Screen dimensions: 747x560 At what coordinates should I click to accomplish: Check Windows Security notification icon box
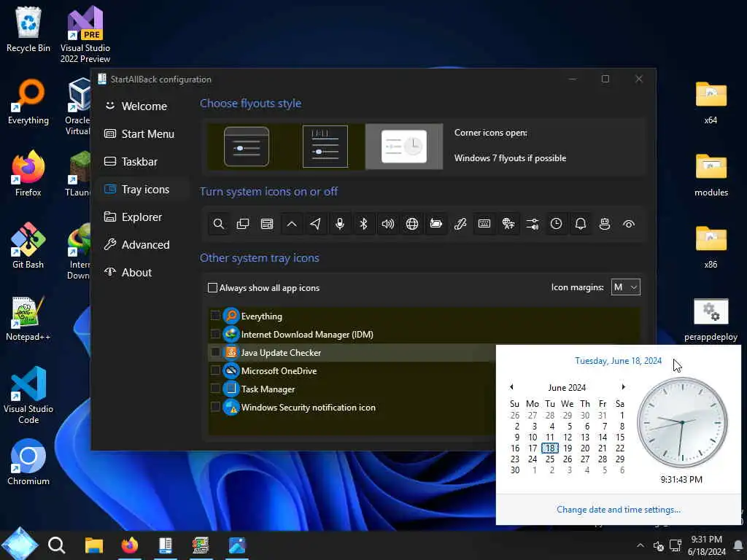coord(215,406)
